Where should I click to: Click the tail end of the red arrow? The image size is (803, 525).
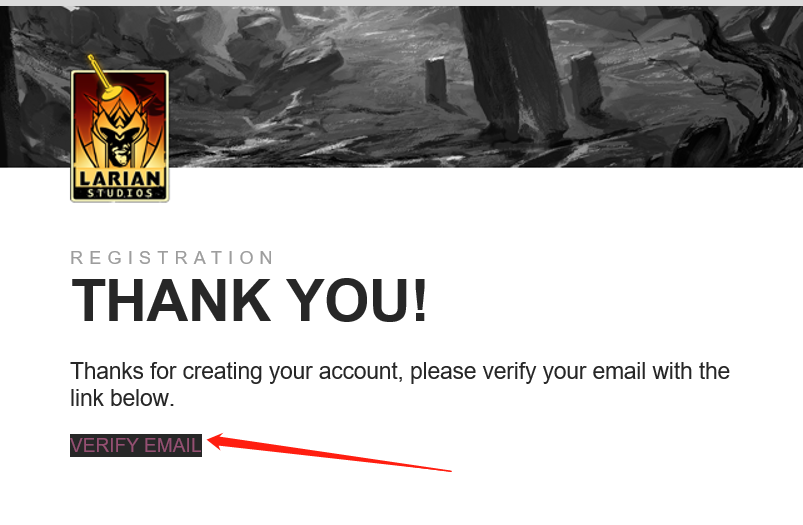446,470
